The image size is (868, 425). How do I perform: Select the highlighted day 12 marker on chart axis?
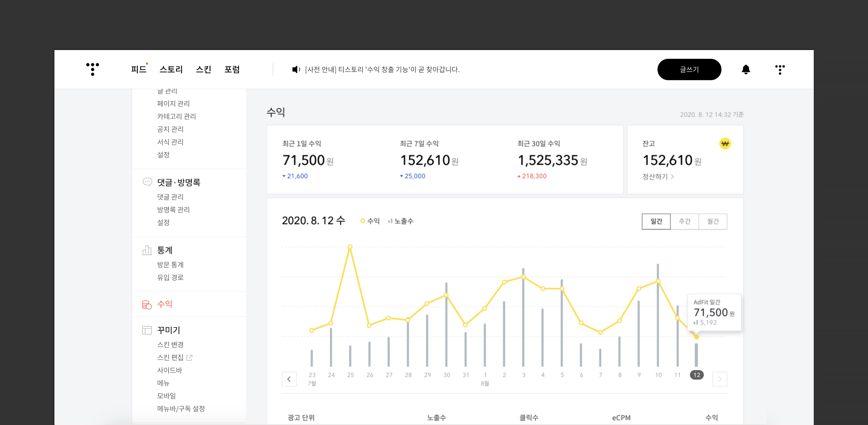click(696, 375)
